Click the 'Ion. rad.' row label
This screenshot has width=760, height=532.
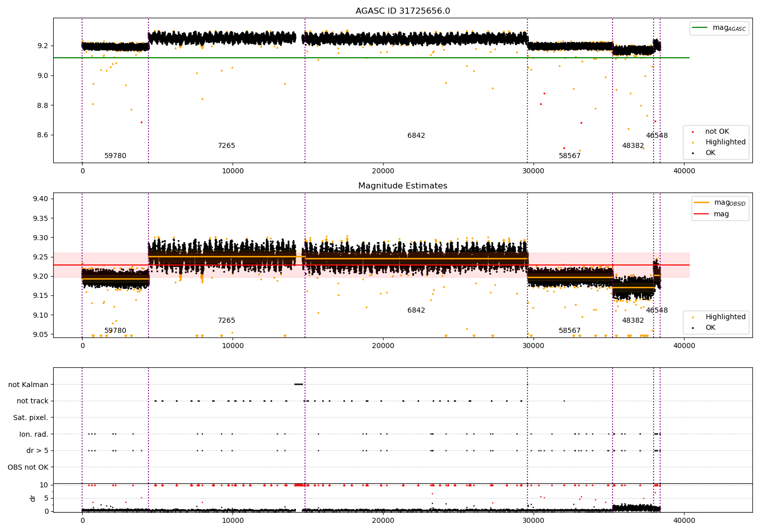pos(34,434)
